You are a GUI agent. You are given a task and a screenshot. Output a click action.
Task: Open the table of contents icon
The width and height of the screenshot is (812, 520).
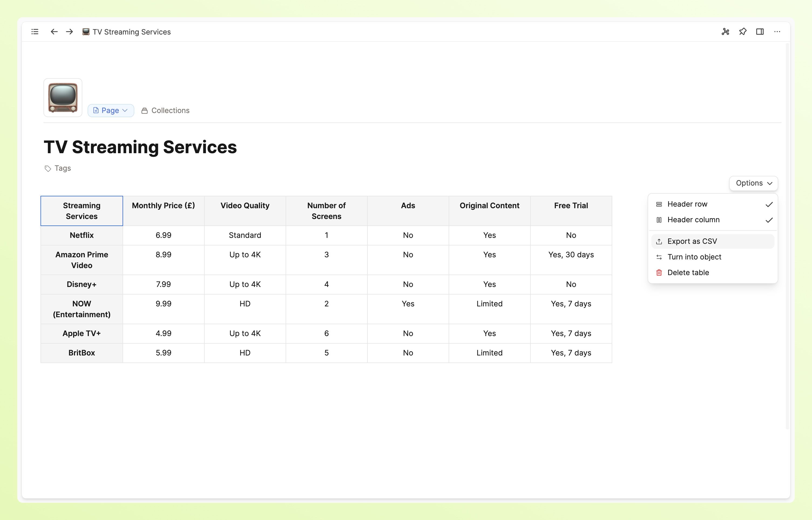[x=35, y=31]
